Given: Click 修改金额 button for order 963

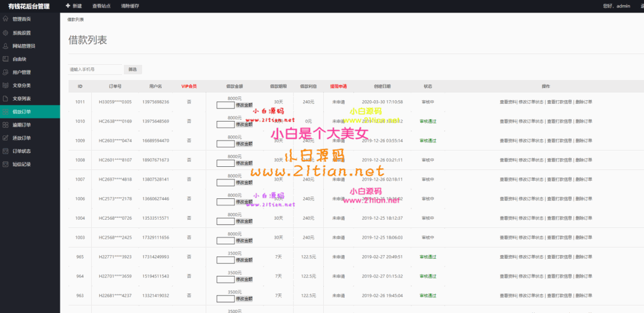Looking at the screenshot, I should click(244, 299).
